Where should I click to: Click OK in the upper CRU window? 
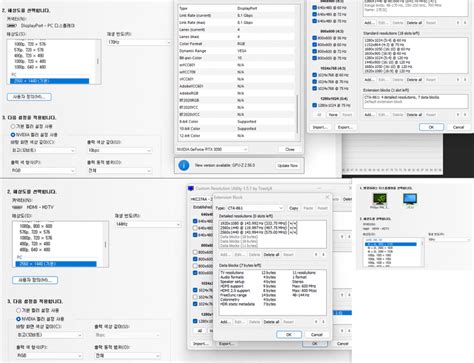pyautogui.click(x=431, y=127)
